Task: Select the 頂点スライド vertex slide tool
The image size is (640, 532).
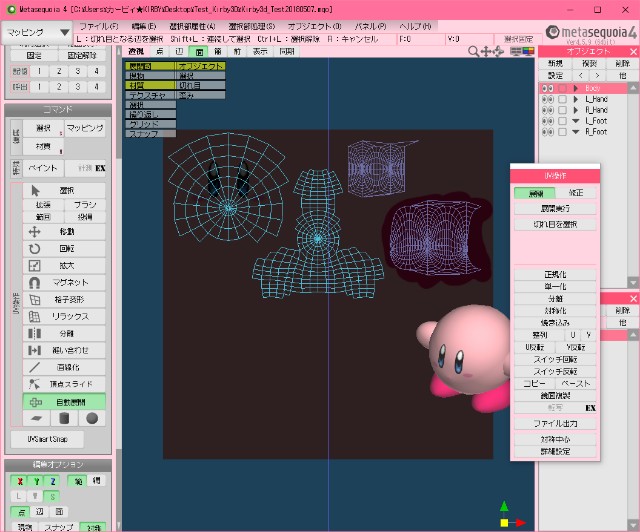Action: pyautogui.click(x=64, y=384)
